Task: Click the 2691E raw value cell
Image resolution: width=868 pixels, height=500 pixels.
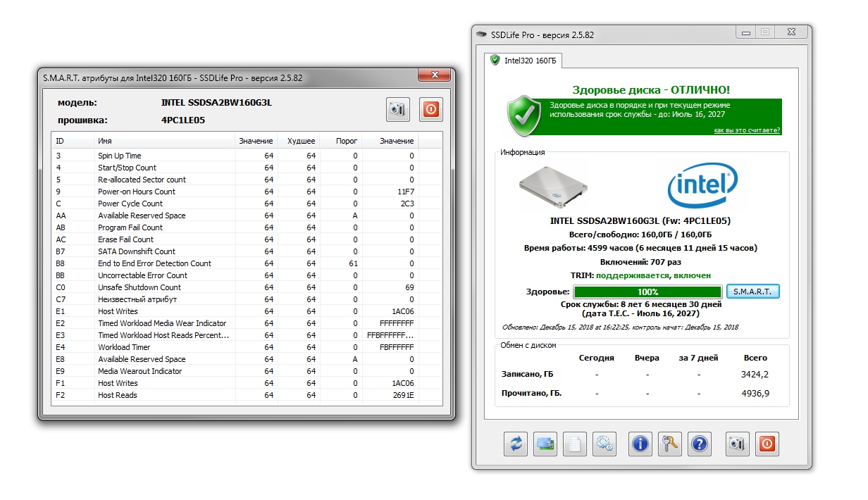Action: coord(403,395)
